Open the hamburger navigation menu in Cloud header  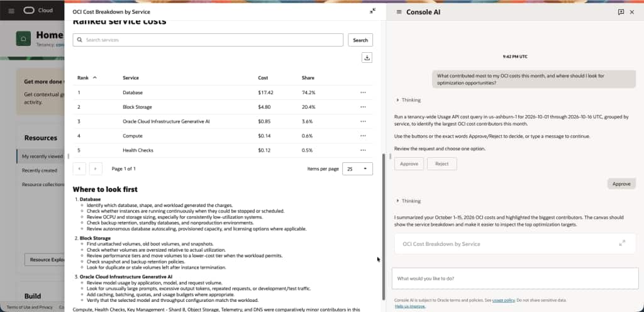point(11,11)
